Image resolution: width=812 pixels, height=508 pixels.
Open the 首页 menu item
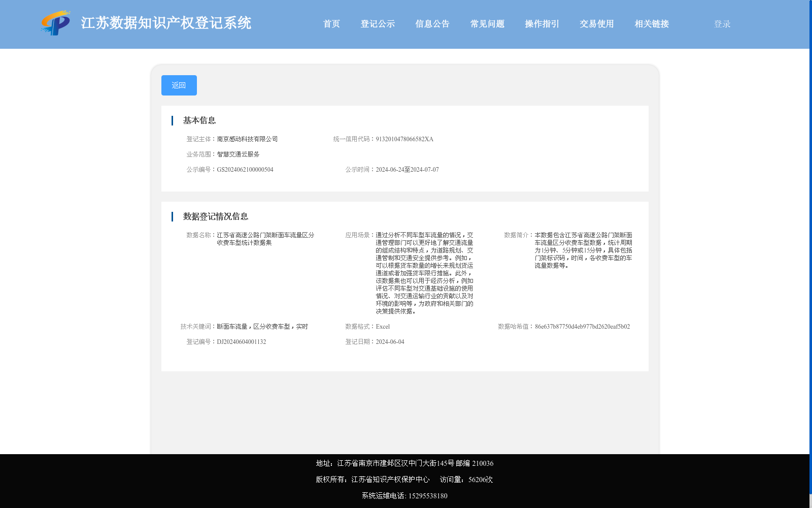coord(331,24)
